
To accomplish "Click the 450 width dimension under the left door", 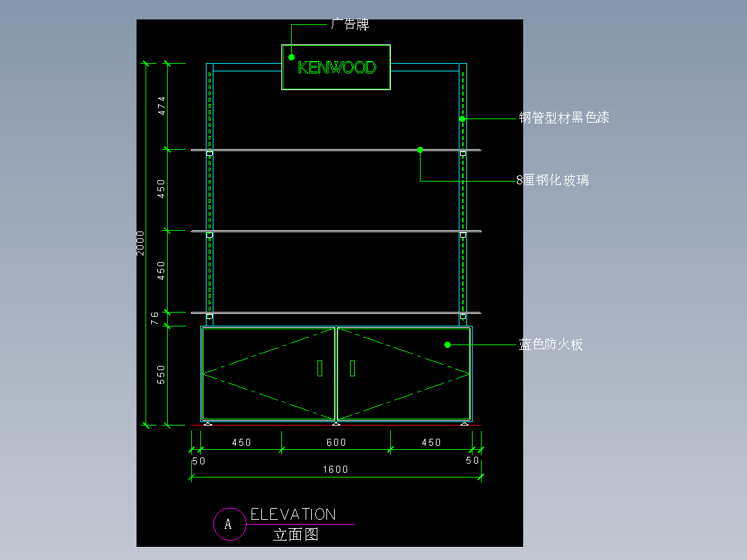I will (242, 442).
